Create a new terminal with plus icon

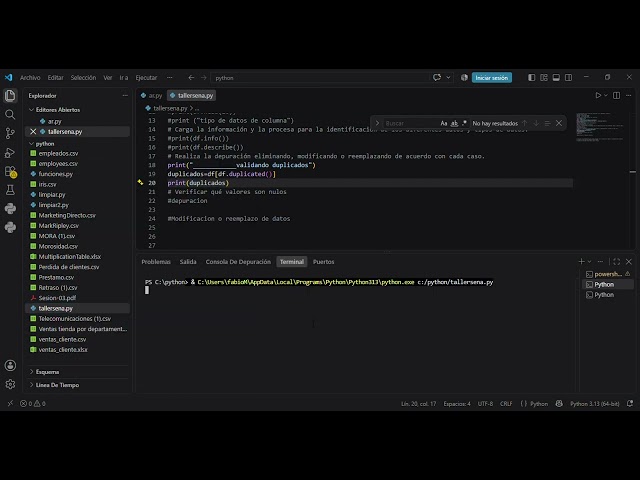point(582,262)
